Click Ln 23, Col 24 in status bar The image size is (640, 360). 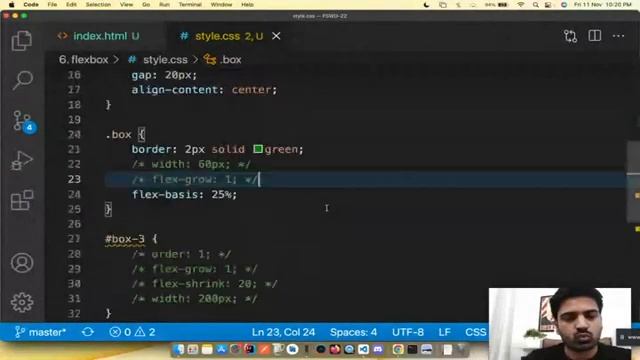[x=283, y=332]
